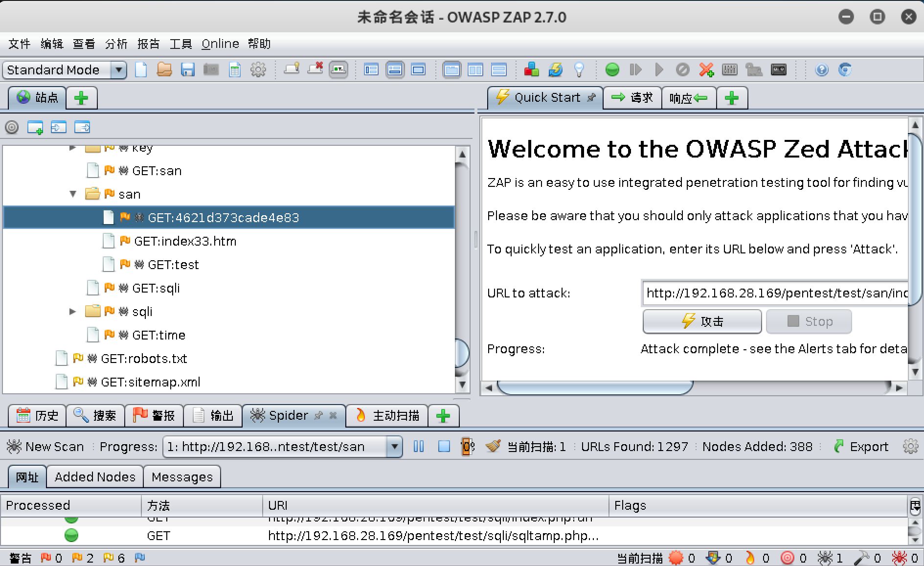Open the 文件 menu

pyautogui.click(x=20, y=44)
